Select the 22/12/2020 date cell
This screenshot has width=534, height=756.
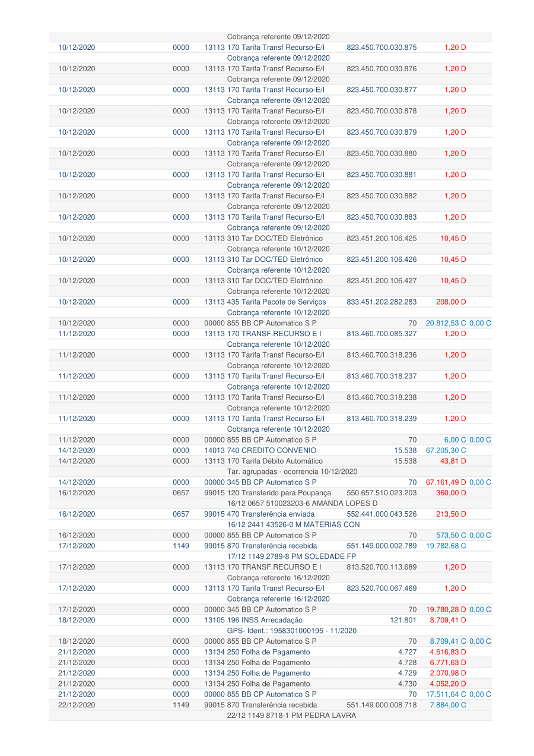[x=77, y=705]
